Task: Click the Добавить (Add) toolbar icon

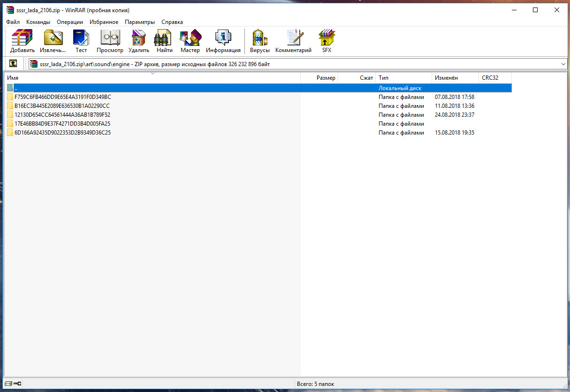Action: tap(22, 41)
